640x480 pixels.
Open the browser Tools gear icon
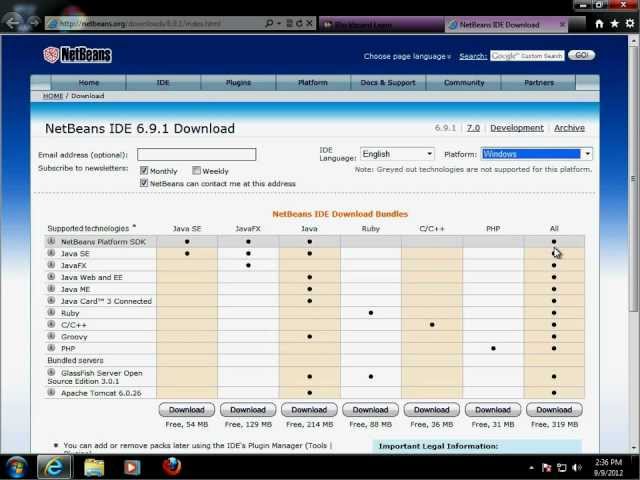(630, 24)
